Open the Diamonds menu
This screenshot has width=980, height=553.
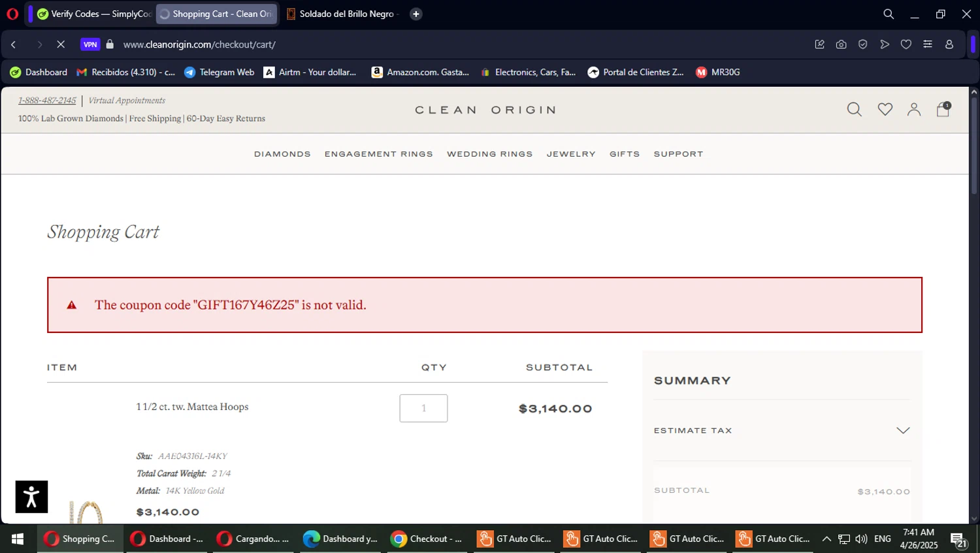pos(282,154)
